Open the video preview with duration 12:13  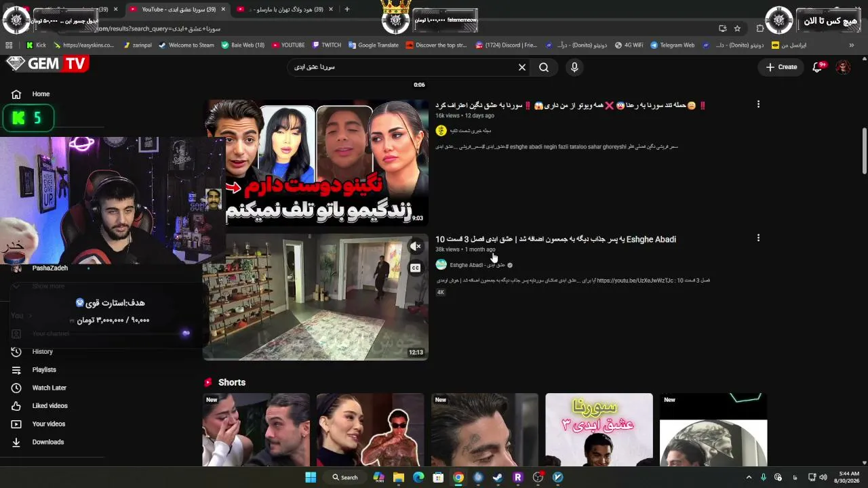315,297
